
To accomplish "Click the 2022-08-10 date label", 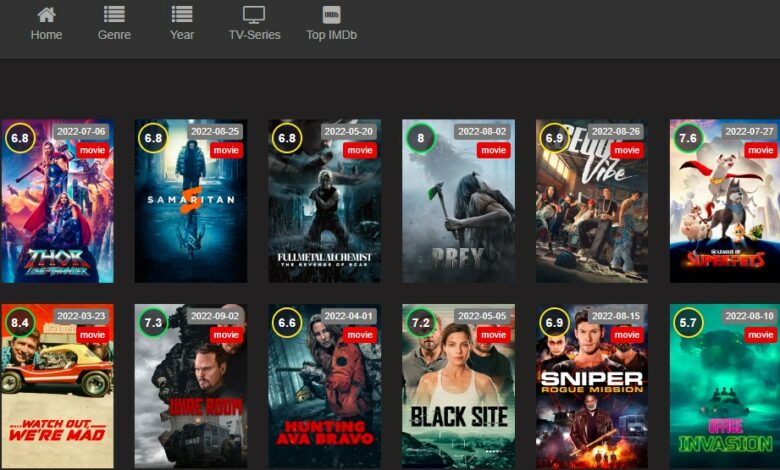I will coord(749,316).
